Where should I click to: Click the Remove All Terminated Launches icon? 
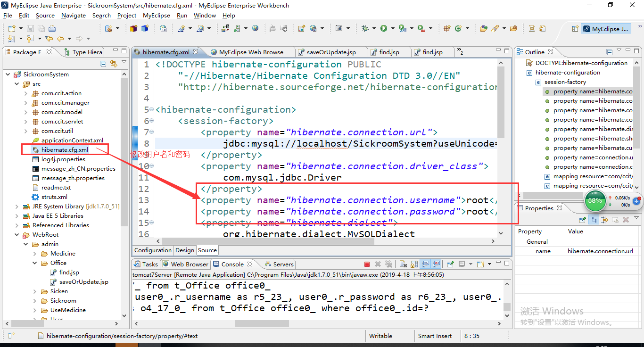point(388,264)
